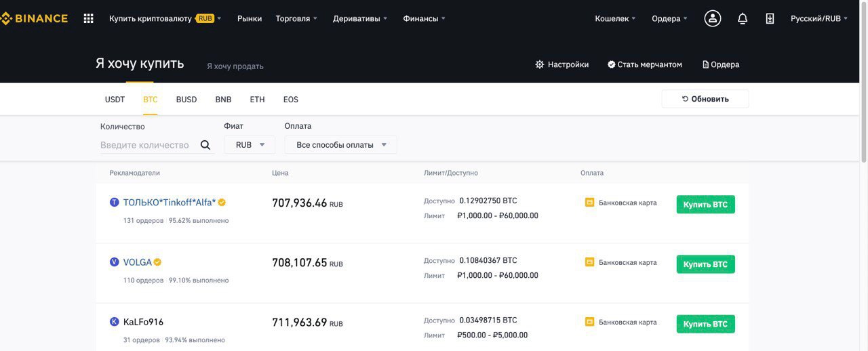The height and width of the screenshot is (351, 868).
Task: Click the download app icon
Action: [770, 18]
